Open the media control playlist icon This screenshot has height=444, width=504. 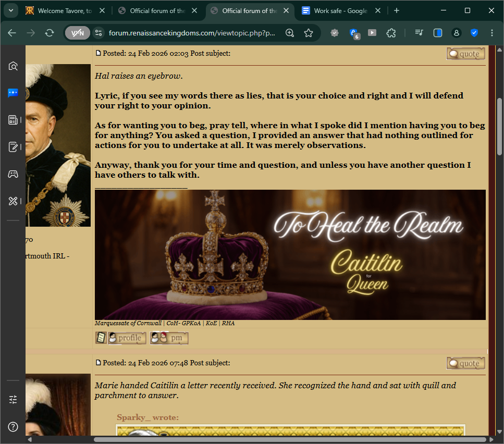[x=419, y=33]
